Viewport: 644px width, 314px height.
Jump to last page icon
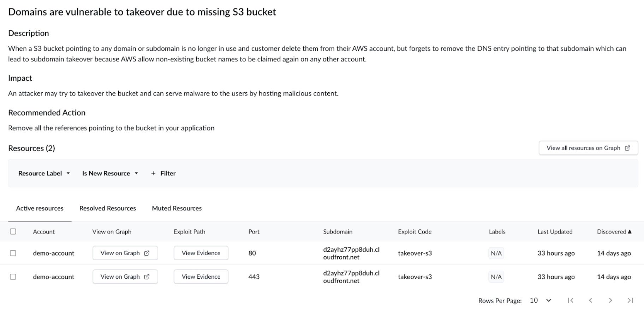[630, 300]
